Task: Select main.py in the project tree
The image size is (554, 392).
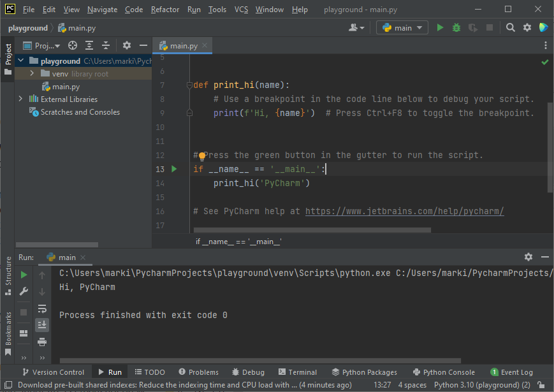Action: [66, 87]
